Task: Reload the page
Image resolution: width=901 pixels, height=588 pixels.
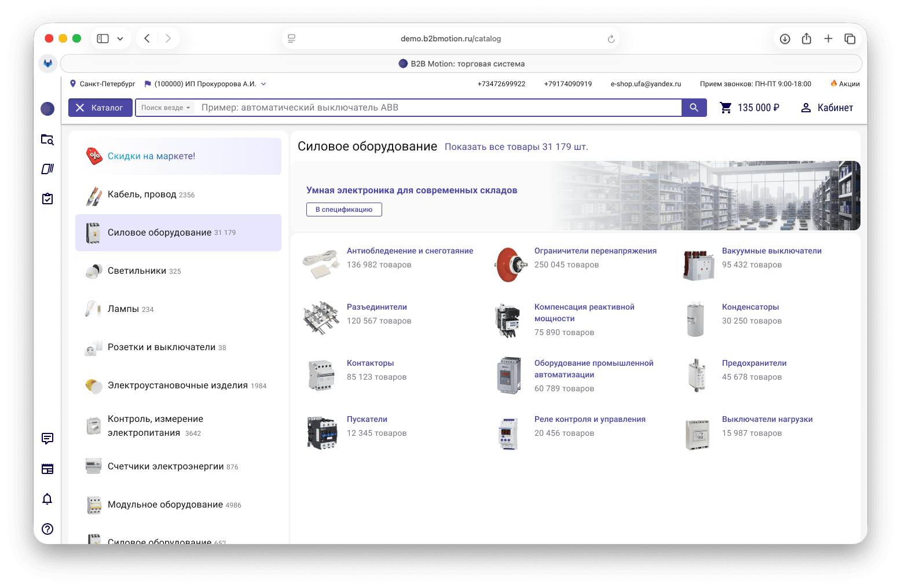Action: (611, 39)
